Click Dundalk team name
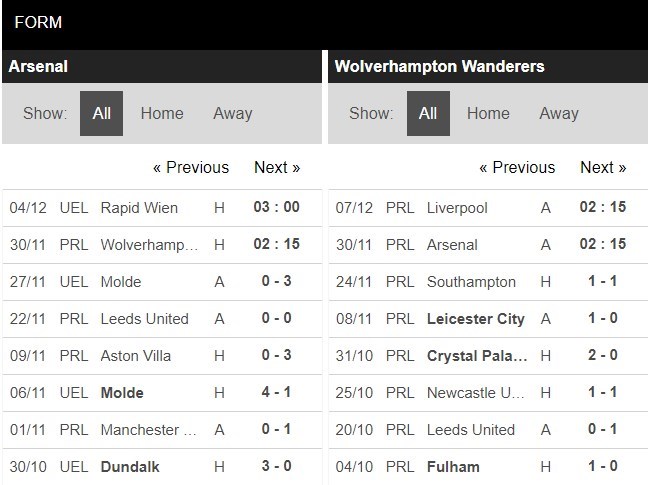The height and width of the screenshot is (485, 648). (130, 467)
